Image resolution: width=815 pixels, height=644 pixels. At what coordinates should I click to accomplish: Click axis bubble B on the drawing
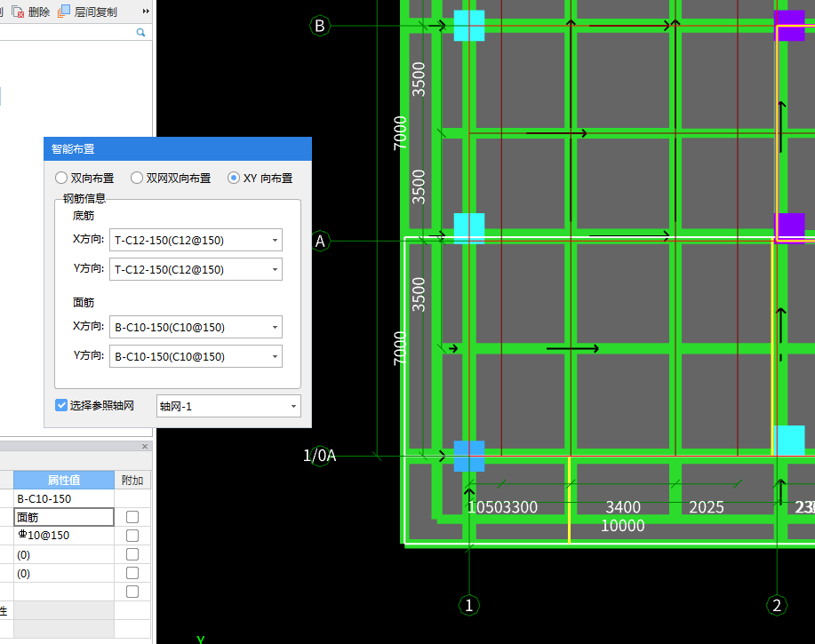(x=320, y=26)
